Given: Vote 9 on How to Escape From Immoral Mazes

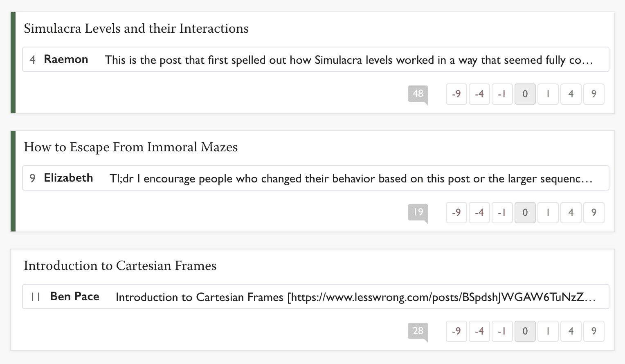Looking at the screenshot, I should [594, 213].
